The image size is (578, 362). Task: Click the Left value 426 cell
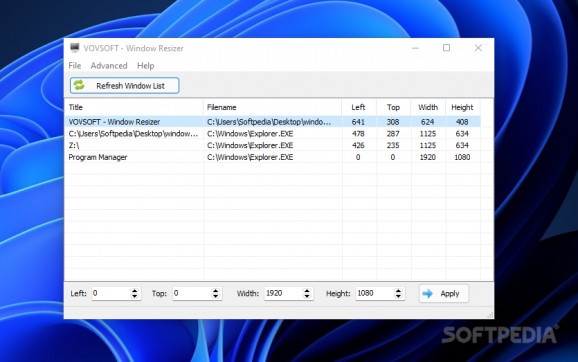358,145
